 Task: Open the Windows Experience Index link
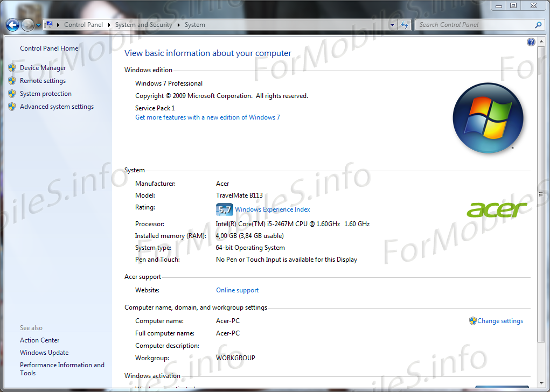click(x=272, y=209)
